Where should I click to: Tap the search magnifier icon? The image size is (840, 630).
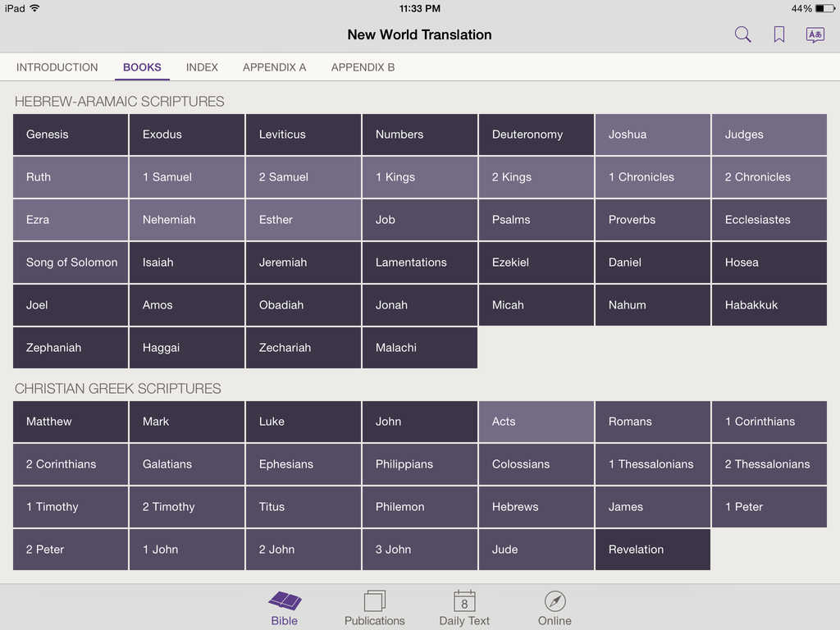click(x=742, y=34)
